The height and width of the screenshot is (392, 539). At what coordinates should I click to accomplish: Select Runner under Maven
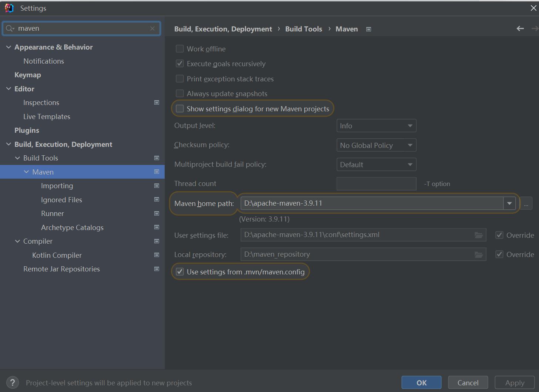coord(53,213)
